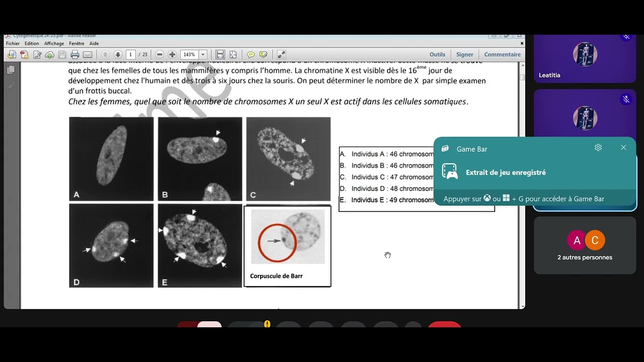Click the 'Game Bar' title text
Image resolution: width=644 pixels, height=362 pixels.
tap(472, 149)
